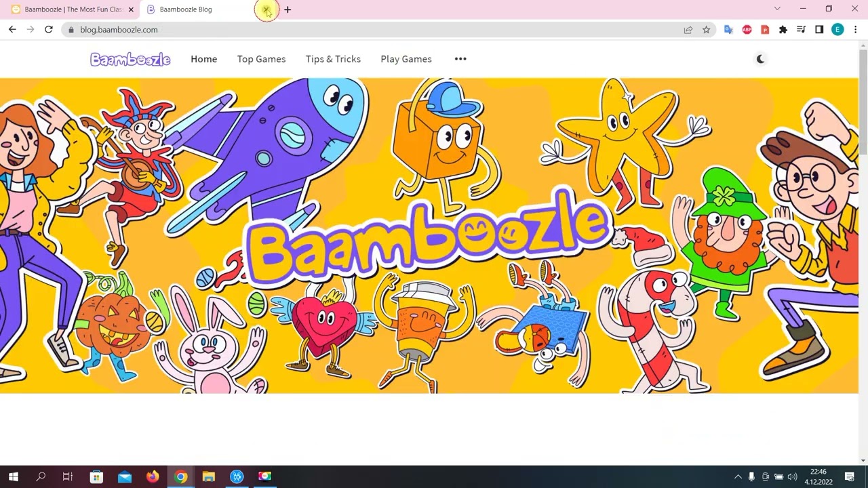
Task: Go forward with the browser arrow
Action: (x=31, y=30)
